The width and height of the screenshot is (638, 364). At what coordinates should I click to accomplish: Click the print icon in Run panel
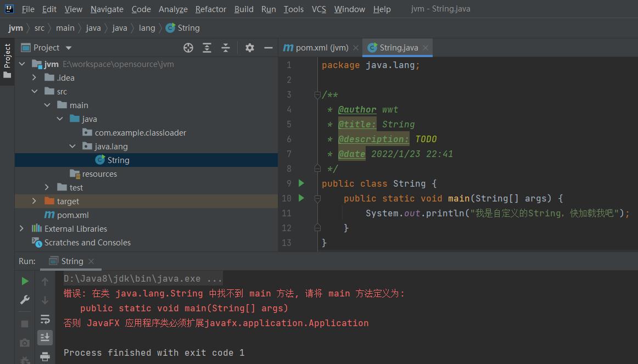point(45,356)
